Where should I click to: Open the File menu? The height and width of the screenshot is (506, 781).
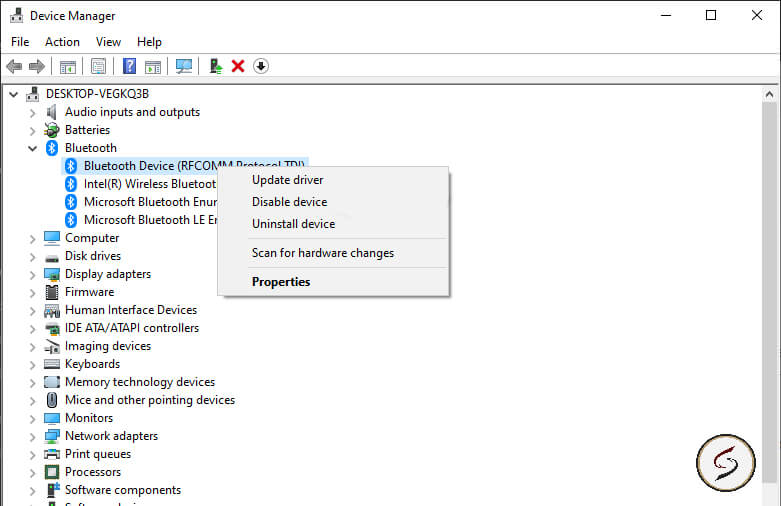tap(20, 42)
